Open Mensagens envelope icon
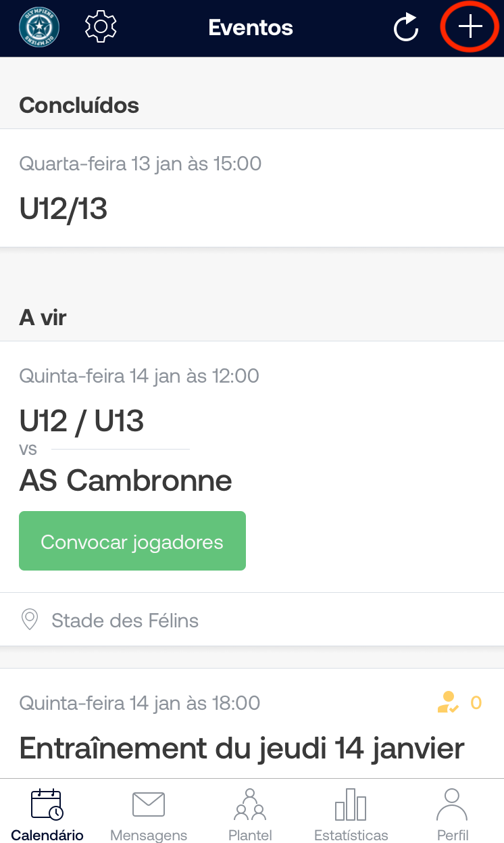Image resolution: width=504 pixels, height=843 pixels. (x=149, y=804)
